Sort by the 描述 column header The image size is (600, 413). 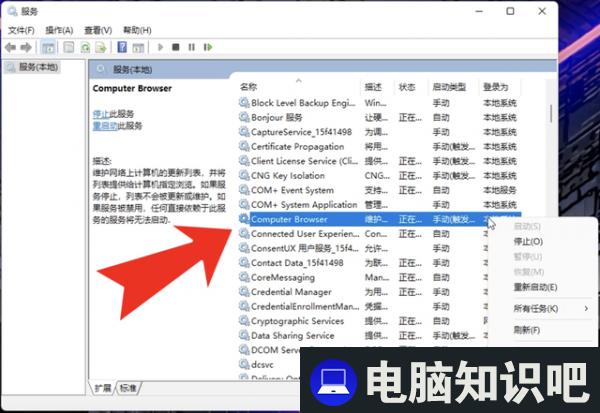coord(377,87)
